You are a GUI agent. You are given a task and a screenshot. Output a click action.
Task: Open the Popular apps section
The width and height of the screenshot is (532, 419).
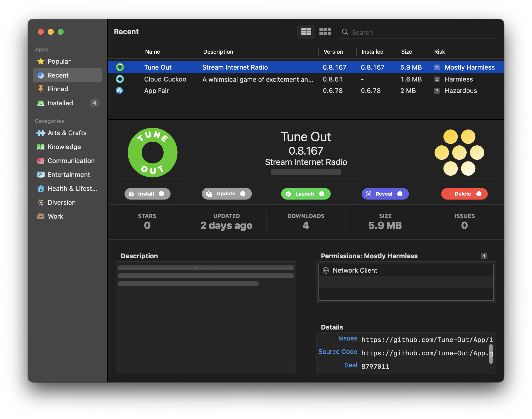[67, 61]
